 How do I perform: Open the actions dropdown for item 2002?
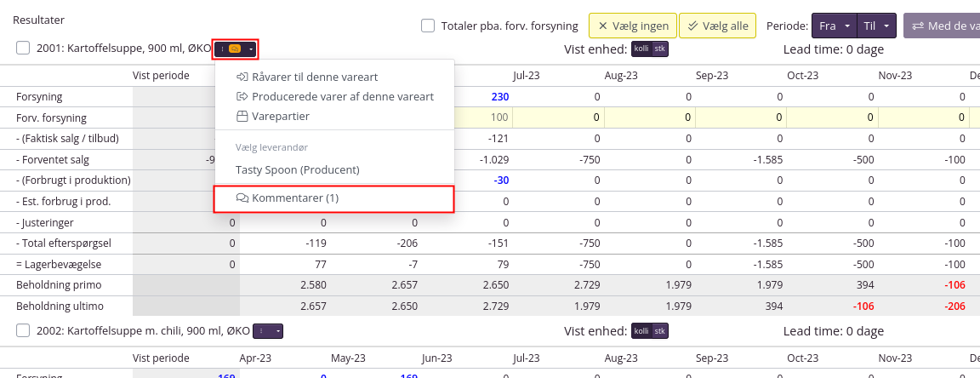click(268, 330)
